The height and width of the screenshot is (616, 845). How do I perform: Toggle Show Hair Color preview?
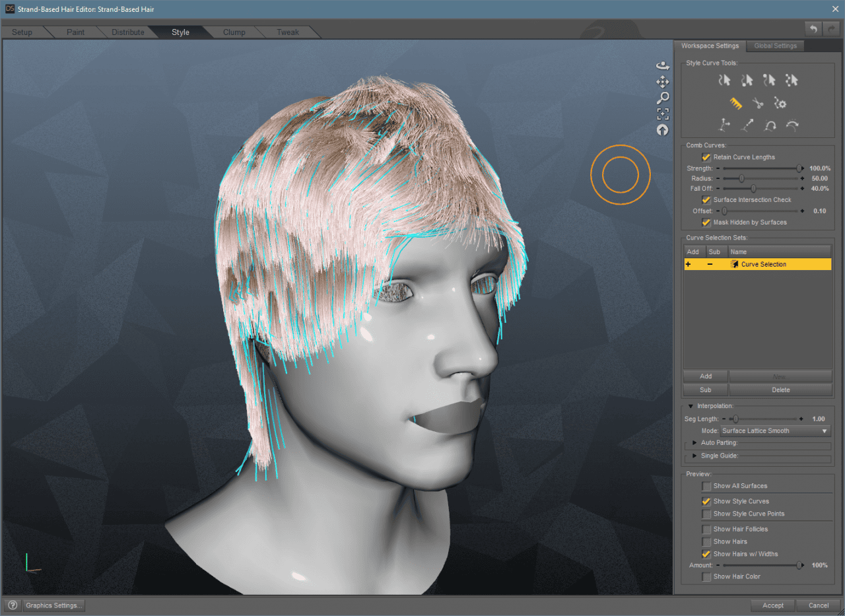click(x=706, y=576)
